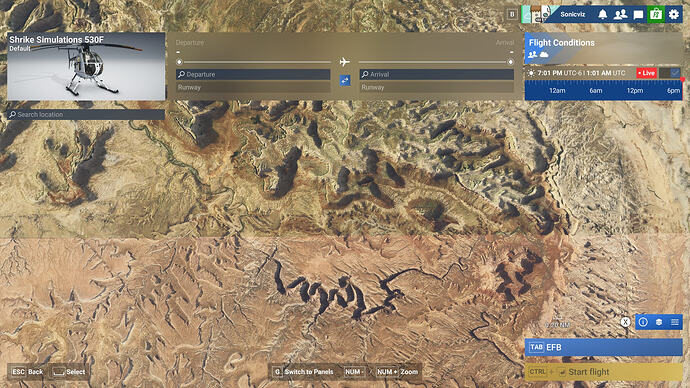
Task: Open the departure Runway selector
Action: coord(253,87)
